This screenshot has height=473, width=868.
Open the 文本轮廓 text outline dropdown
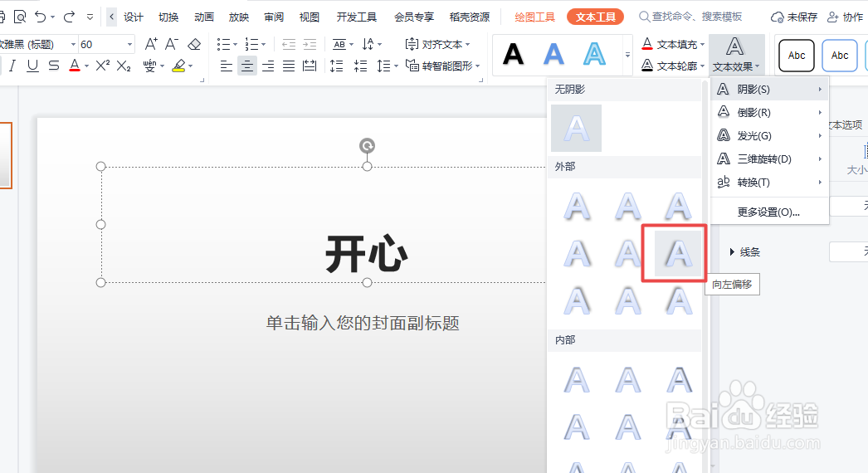click(x=703, y=66)
